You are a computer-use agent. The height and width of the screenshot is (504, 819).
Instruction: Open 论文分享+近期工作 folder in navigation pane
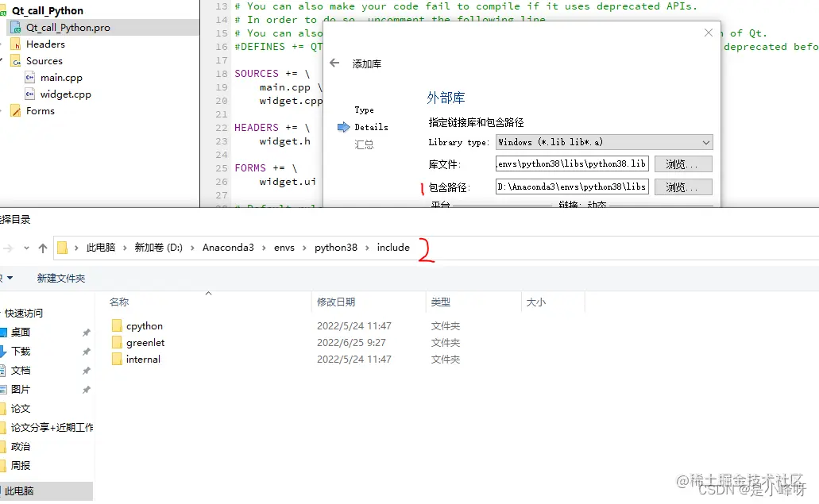[52, 427]
